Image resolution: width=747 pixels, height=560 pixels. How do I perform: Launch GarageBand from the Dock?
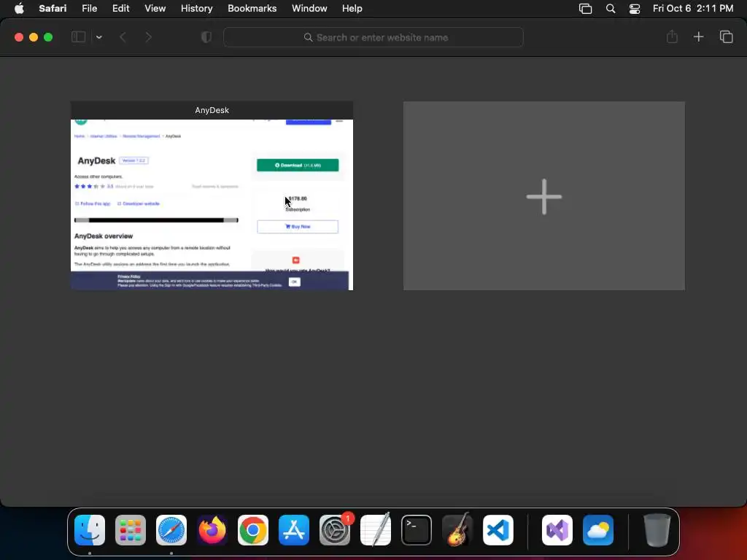click(x=457, y=530)
